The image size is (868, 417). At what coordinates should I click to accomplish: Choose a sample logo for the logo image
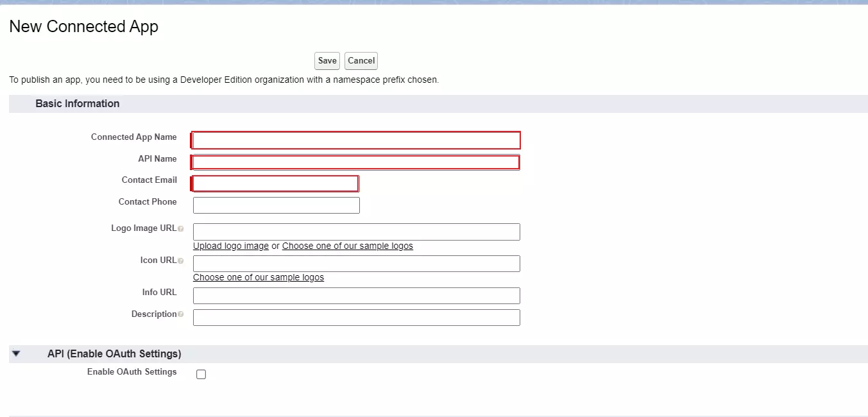point(348,246)
